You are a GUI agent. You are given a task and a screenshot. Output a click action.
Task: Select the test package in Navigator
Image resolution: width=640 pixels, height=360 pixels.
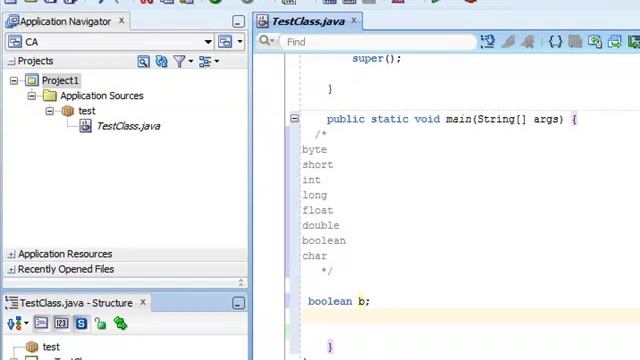coord(87,111)
